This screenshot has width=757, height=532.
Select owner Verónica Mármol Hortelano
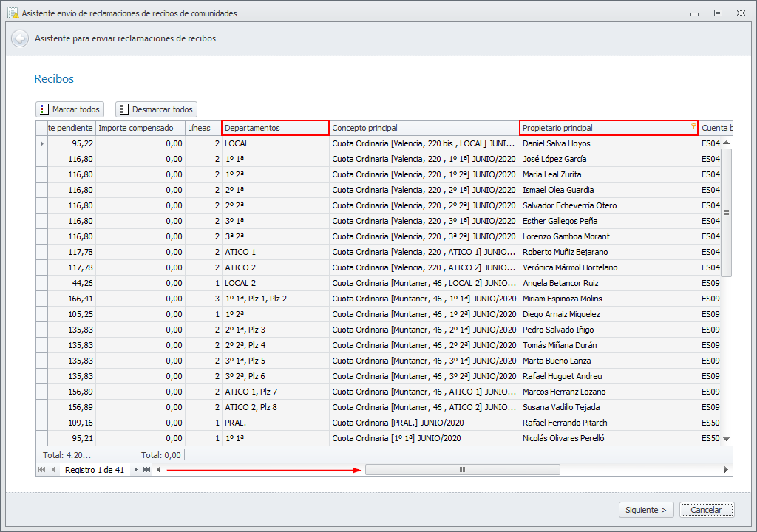(x=570, y=267)
